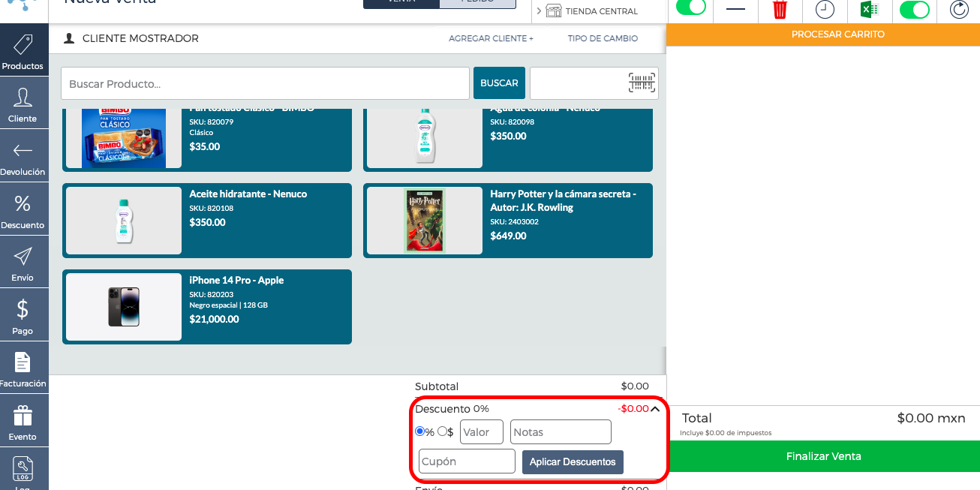Open the Envío paper-plane sidebar option
The image size is (980, 490).
[23, 262]
